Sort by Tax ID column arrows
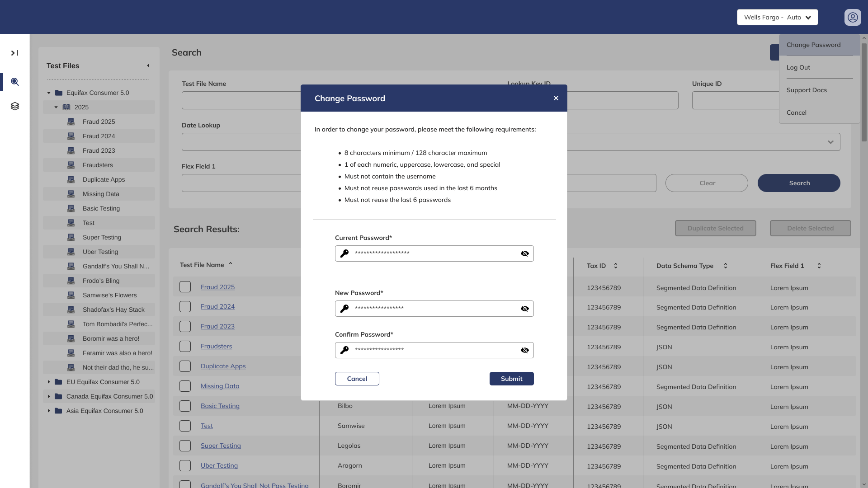The width and height of the screenshot is (868, 488). pos(615,266)
